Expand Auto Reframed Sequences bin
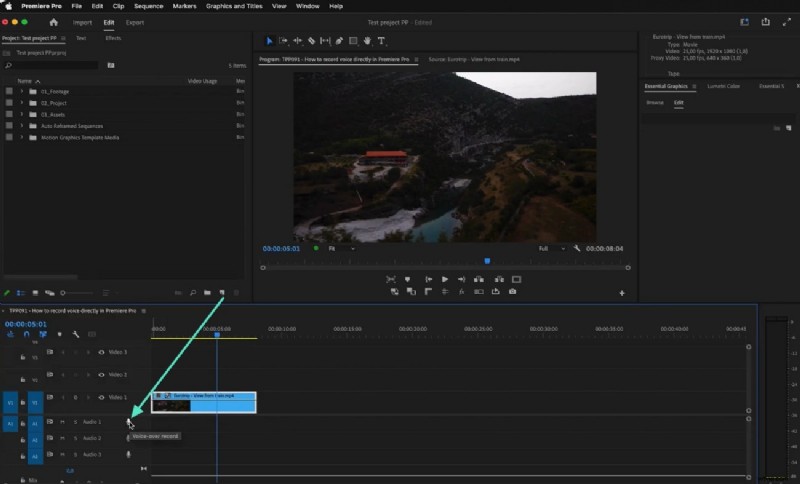This screenshot has height=484, width=800. [x=21, y=125]
